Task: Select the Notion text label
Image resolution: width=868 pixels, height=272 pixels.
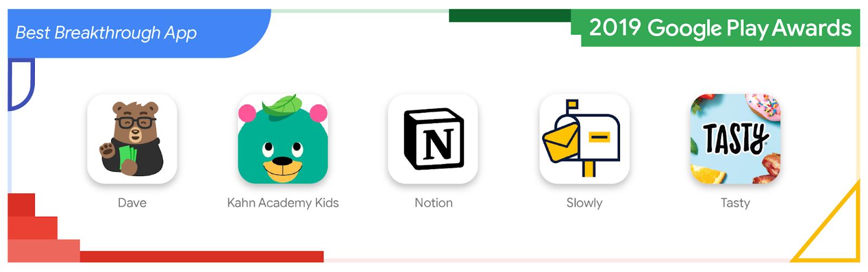Action: 433,203
